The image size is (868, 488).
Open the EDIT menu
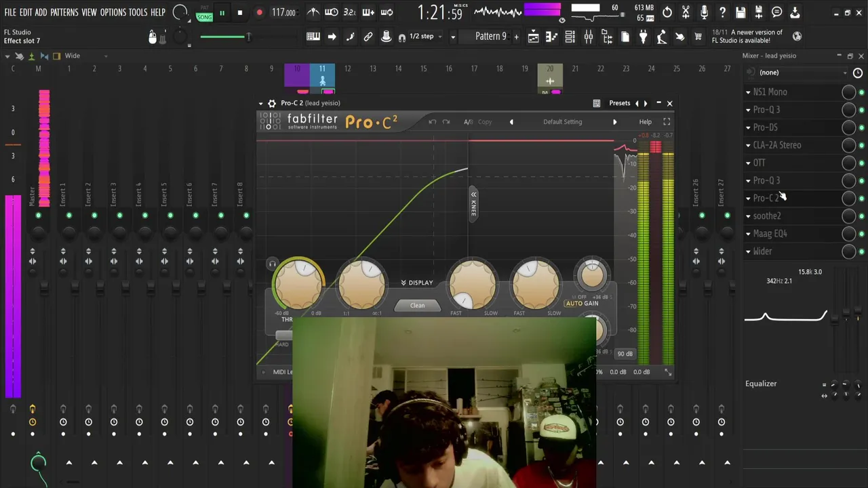pos(26,13)
